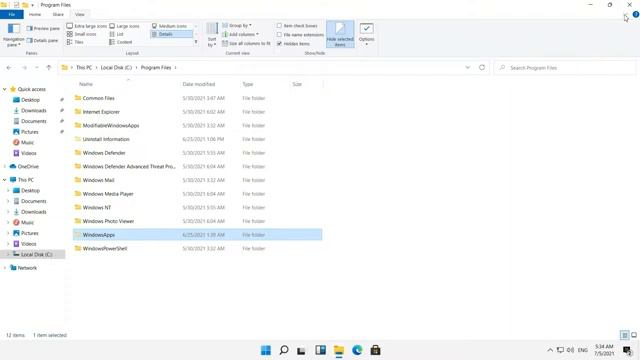Expand the OneDrive tree node
This screenshot has height=360, width=640.
pyautogui.click(x=4, y=167)
